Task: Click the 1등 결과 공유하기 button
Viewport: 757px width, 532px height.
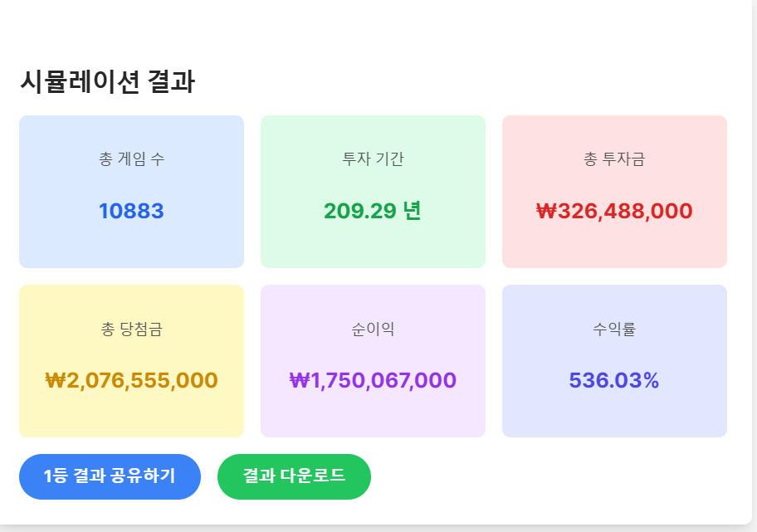Action: tap(110, 476)
